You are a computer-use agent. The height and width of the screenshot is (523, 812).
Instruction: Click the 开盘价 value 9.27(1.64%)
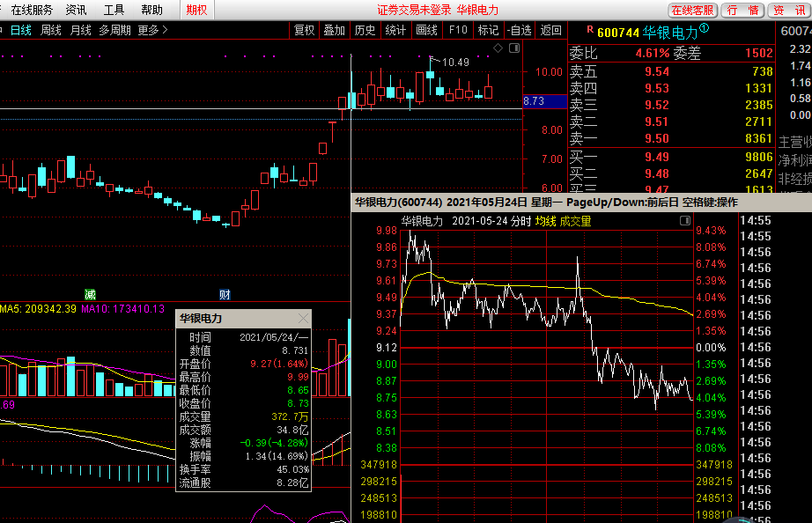pos(278,364)
